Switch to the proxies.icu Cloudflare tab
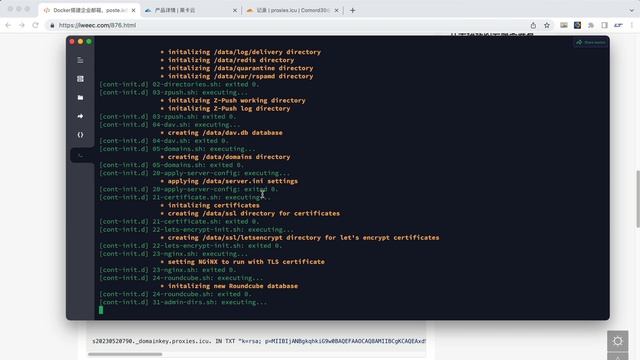Screen dimensions: 640x360 292,10
